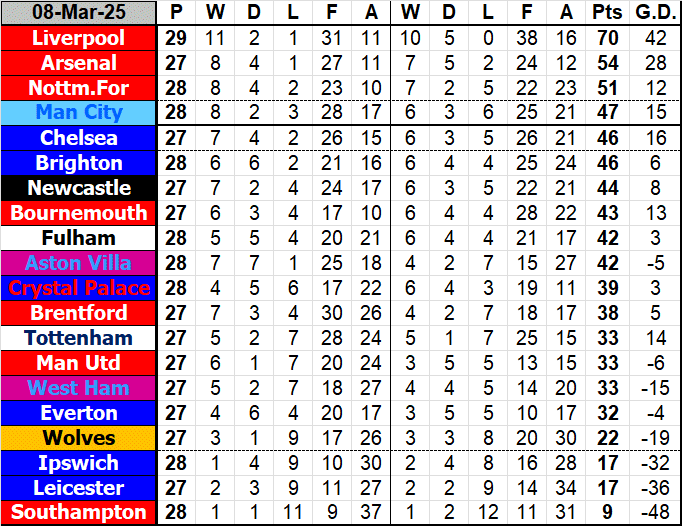Select the black Newcastle cell
Viewport: 682px width, 526px height.
(x=79, y=188)
